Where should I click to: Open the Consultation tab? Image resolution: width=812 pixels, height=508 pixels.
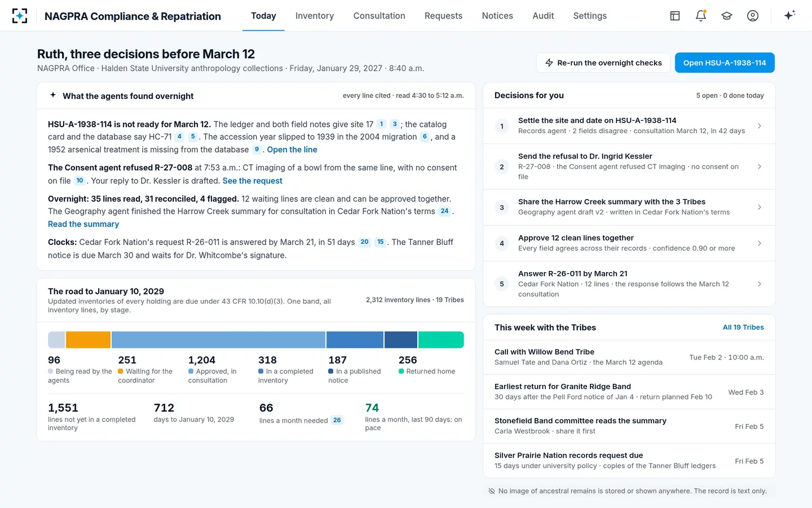[x=379, y=16]
